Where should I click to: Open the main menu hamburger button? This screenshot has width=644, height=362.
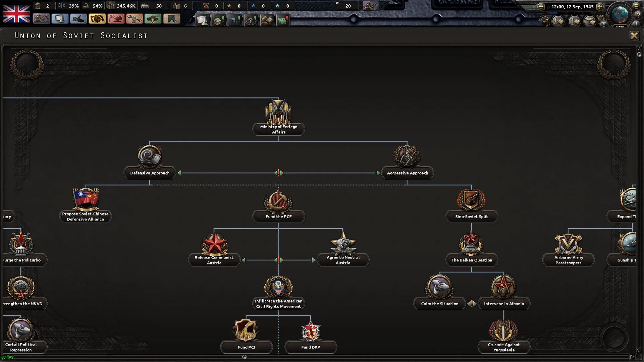point(636,5)
